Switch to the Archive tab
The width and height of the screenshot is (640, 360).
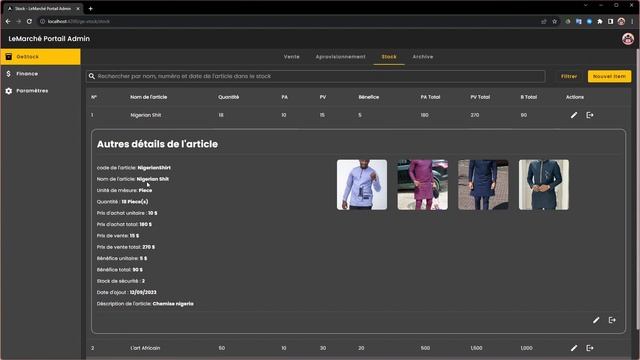(x=422, y=57)
